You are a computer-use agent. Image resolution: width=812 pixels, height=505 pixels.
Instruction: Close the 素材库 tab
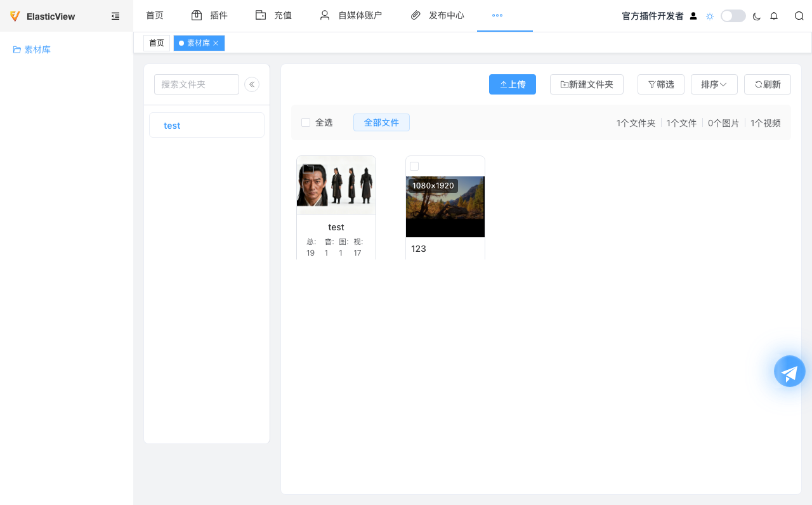point(216,43)
